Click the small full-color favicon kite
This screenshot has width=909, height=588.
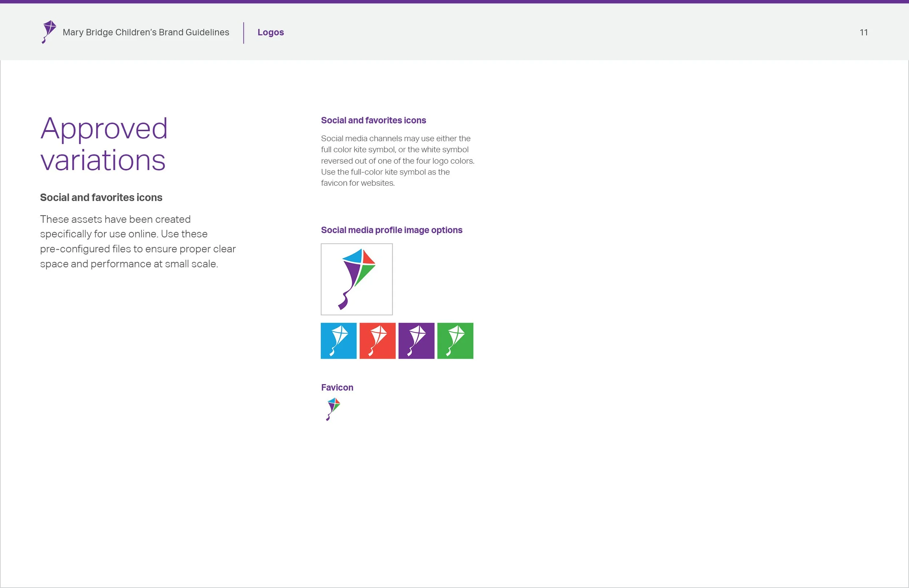333,409
